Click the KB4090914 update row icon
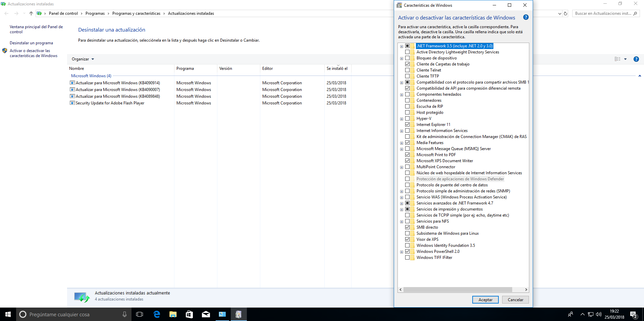The width and height of the screenshot is (644, 321). (72, 83)
